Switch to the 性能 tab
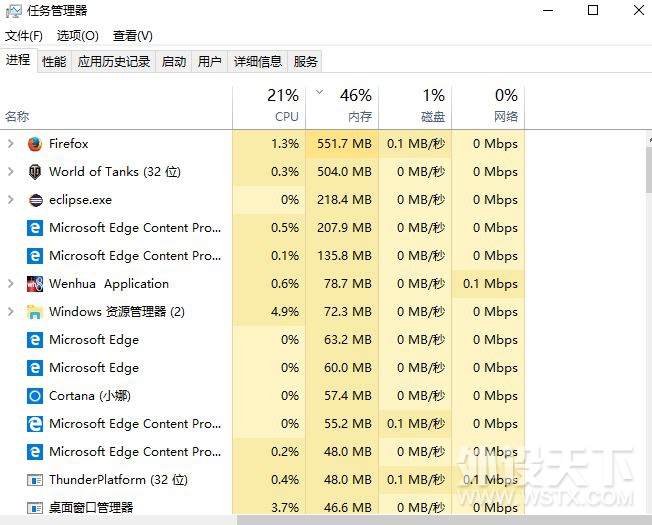Screen dimensions: 652x525 [54, 62]
